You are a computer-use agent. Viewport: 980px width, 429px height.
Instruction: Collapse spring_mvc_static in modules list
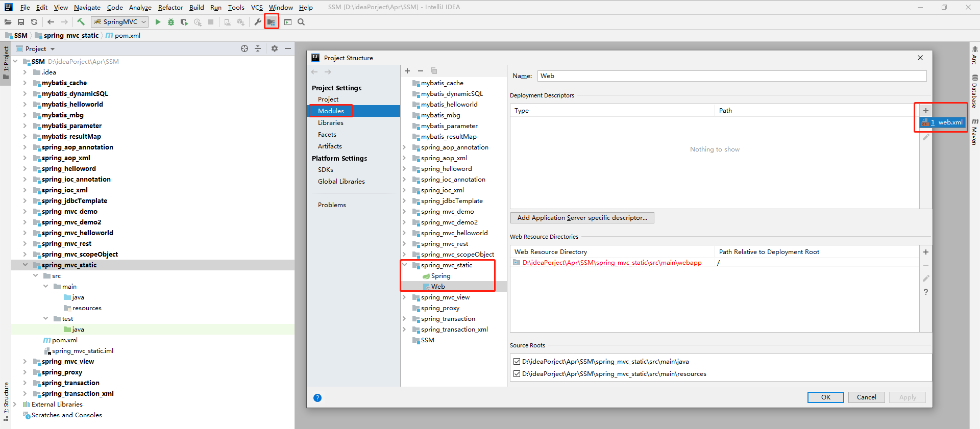pyautogui.click(x=404, y=265)
